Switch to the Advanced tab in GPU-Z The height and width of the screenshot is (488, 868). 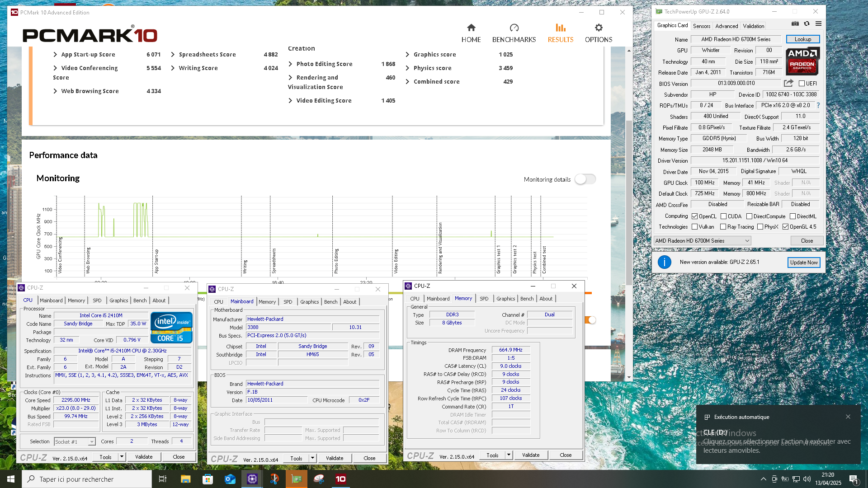[726, 26]
